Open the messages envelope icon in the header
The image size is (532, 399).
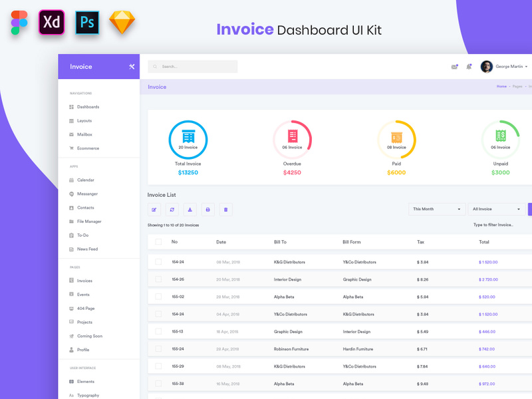(454, 66)
